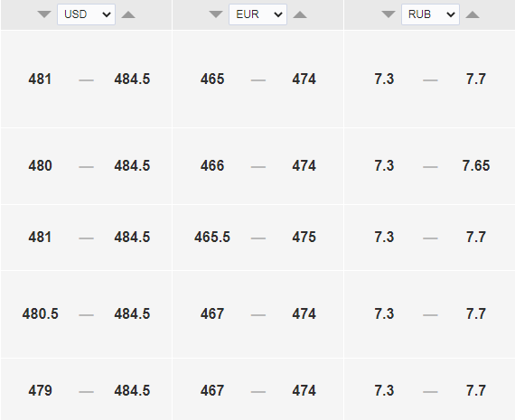Select 484.5 USD sell rate in last row

(132, 391)
